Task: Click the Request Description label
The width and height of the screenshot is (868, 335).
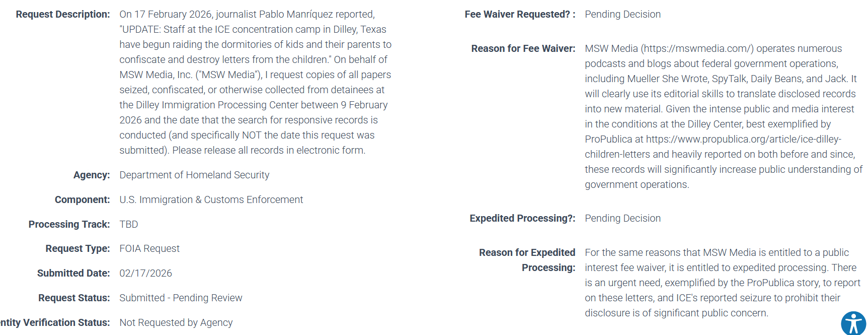Action: 63,15
